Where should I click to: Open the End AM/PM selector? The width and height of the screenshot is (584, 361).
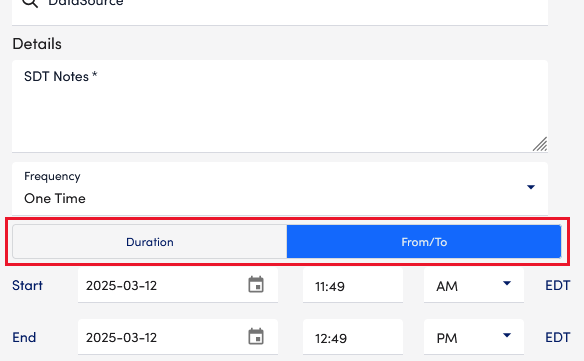[x=474, y=337]
